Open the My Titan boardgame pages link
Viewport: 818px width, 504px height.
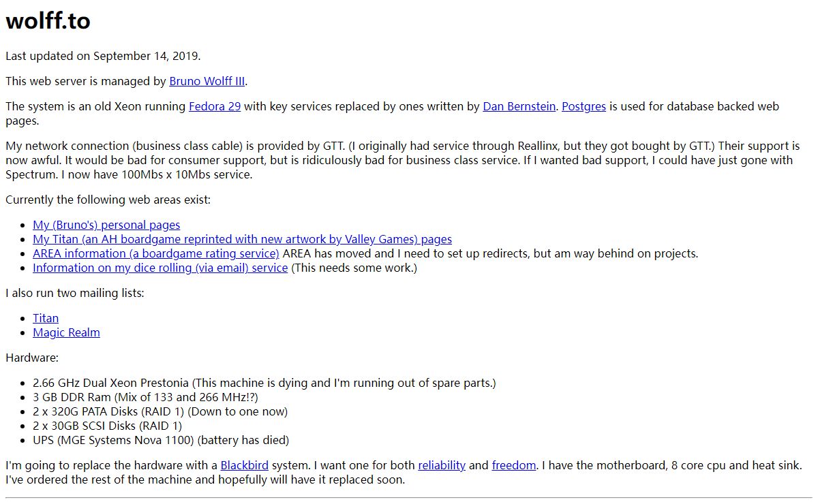[242, 239]
